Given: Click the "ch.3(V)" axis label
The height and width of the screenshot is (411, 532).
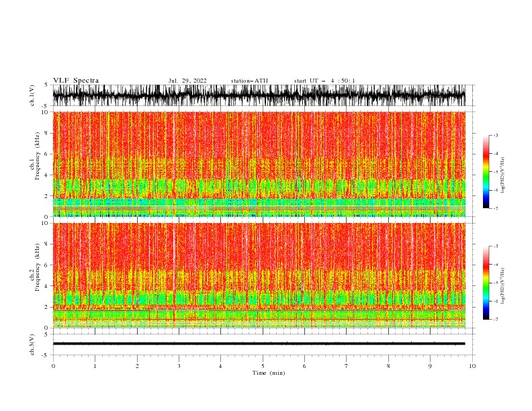Looking at the screenshot, I should [x=32, y=345].
